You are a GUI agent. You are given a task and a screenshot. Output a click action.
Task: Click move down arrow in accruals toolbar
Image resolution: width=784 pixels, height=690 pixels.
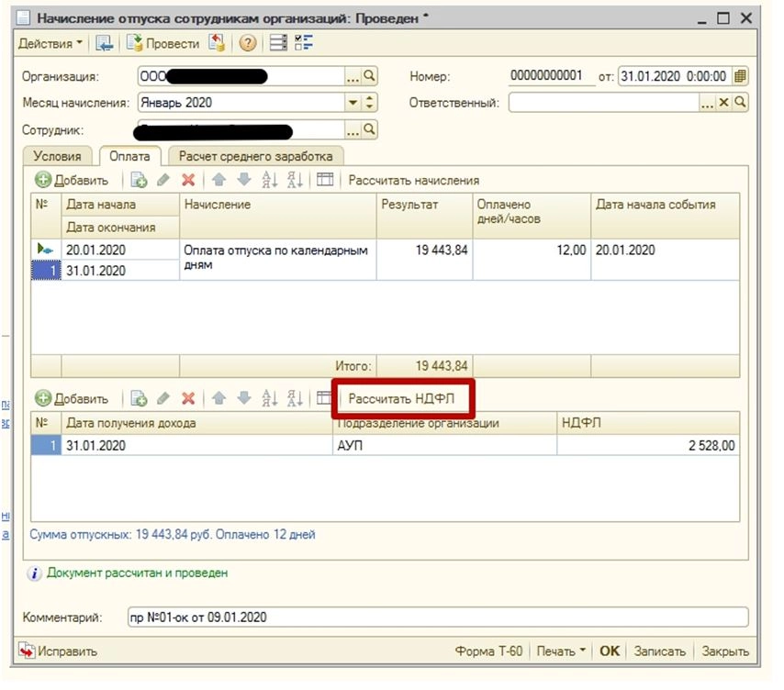(x=243, y=179)
